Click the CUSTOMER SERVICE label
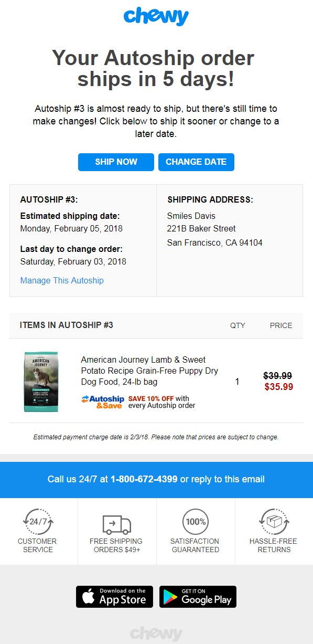 point(37,545)
